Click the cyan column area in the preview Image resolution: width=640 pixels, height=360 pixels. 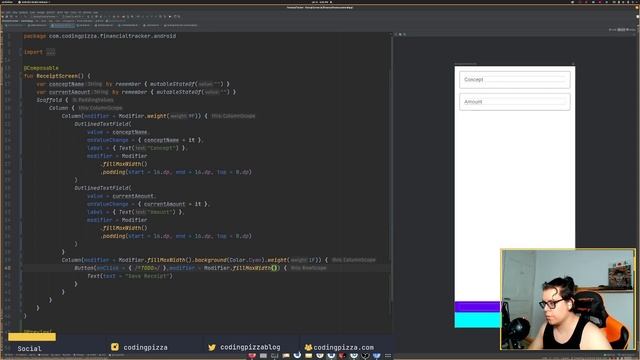[x=477, y=320]
